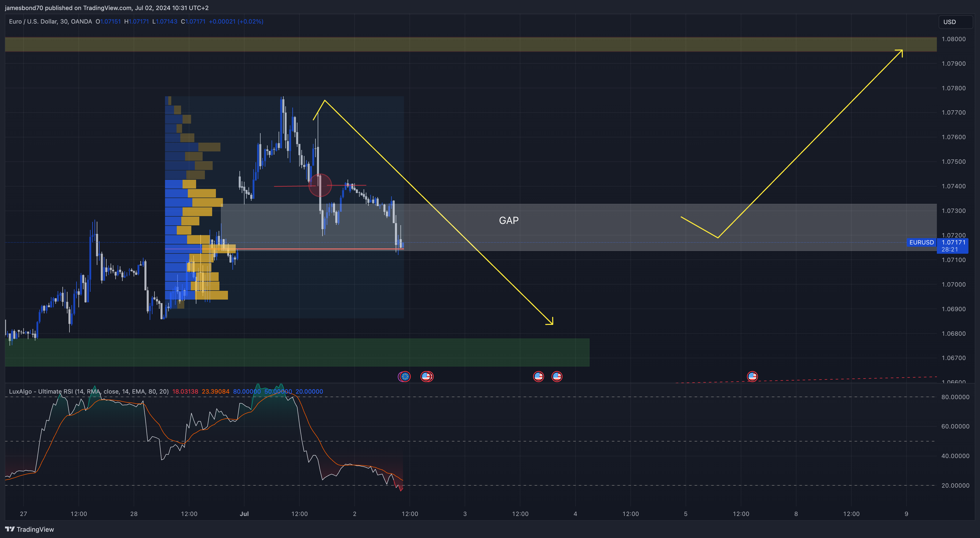The width and height of the screenshot is (980, 538).
Task: Click the RSI signal value 23.39084
Action: pos(216,391)
